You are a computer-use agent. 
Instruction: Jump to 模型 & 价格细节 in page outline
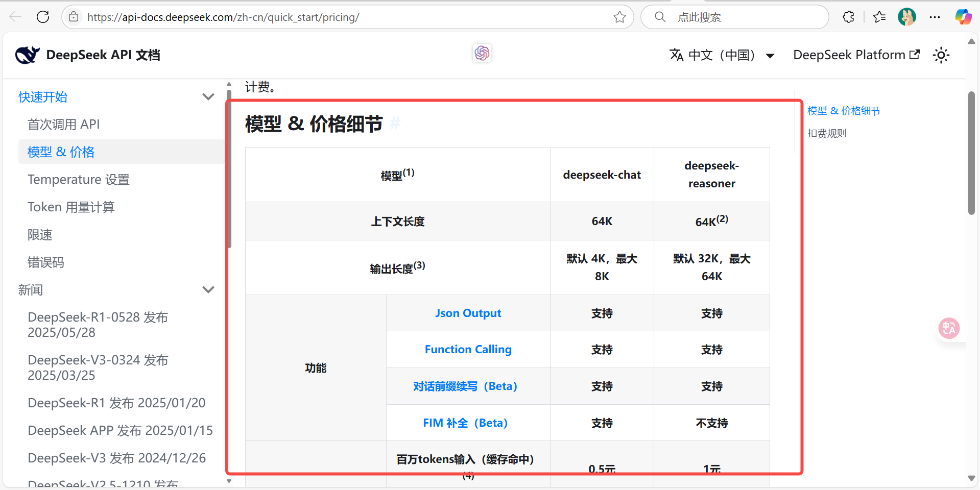(x=844, y=111)
